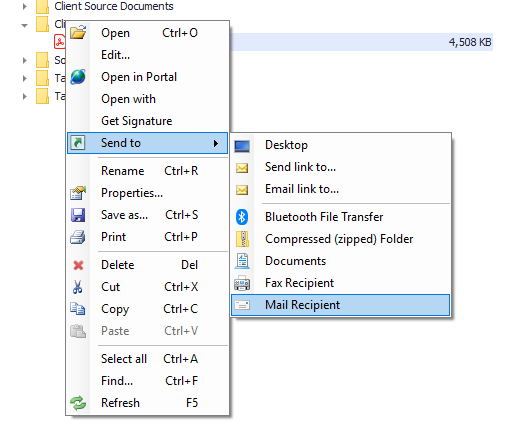Screen dimensions: 512x430
Task: Click the Properties icon in the context menu
Action: click(x=78, y=193)
